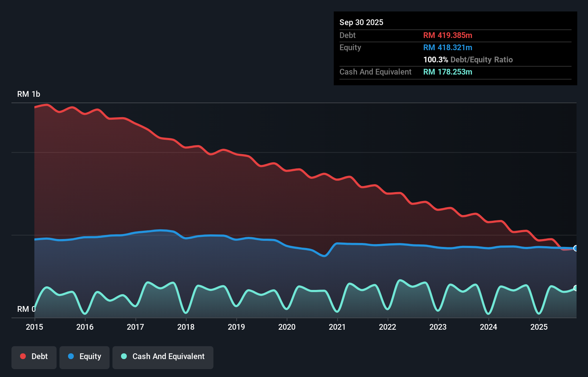Click the 2020 label on the time axis

point(287,327)
